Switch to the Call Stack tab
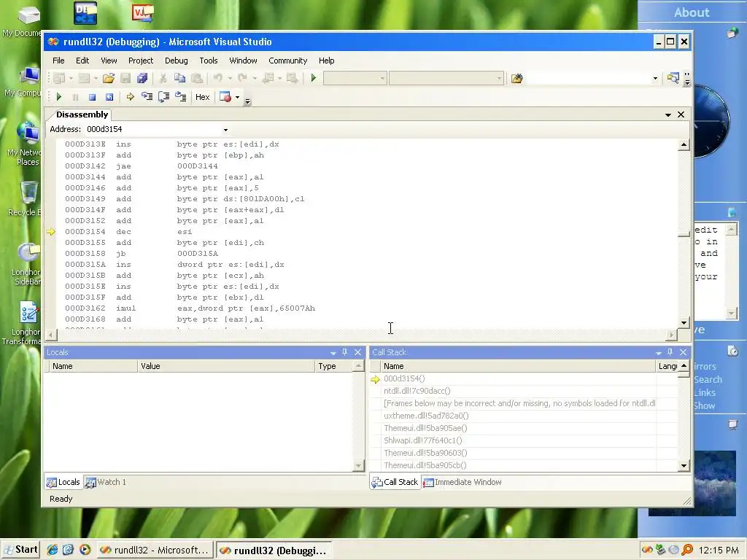Viewport: 747px width, 560px height. (395, 483)
